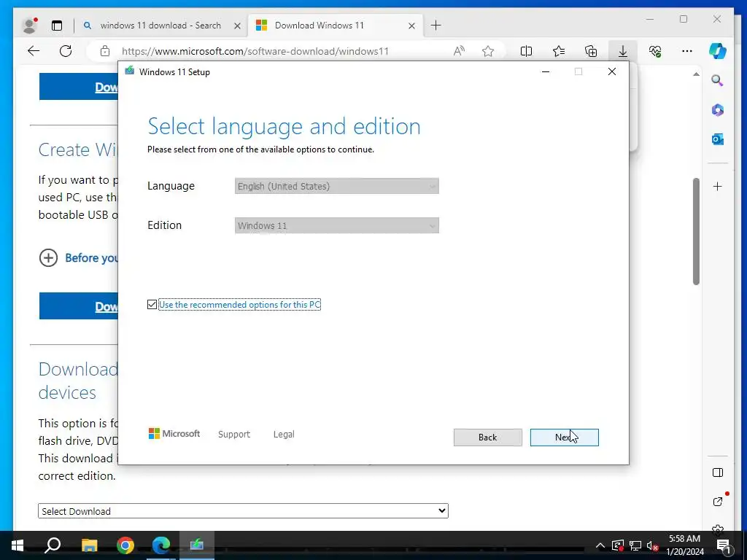The image size is (747, 560).
Task: Click the Back button in Setup
Action: (488, 437)
